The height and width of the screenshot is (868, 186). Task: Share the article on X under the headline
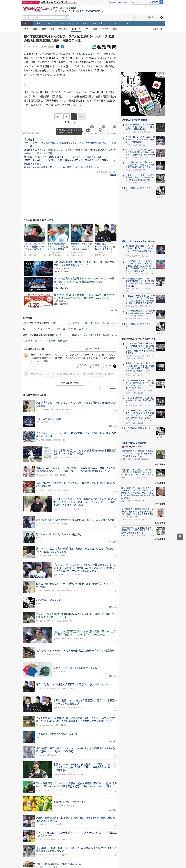pos(57,47)
